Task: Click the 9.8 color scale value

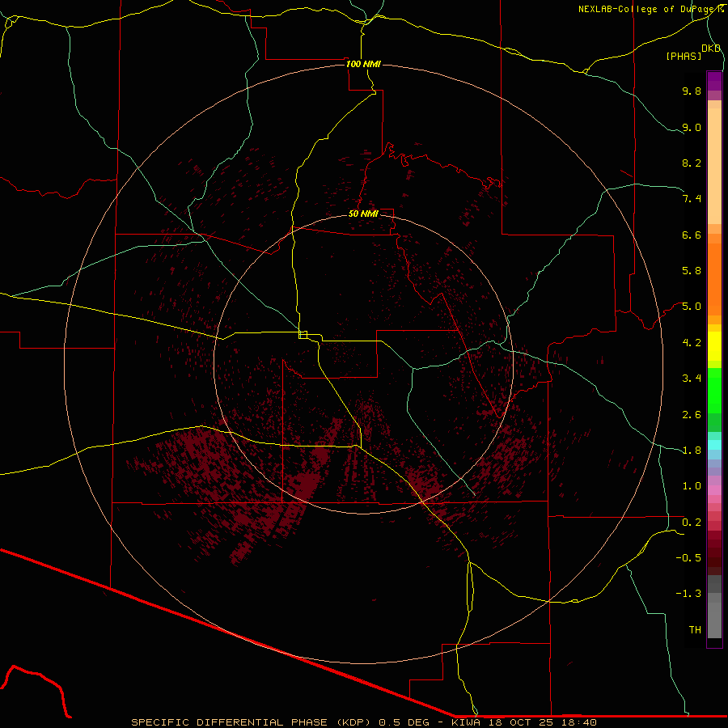Action: pos(692,91)
